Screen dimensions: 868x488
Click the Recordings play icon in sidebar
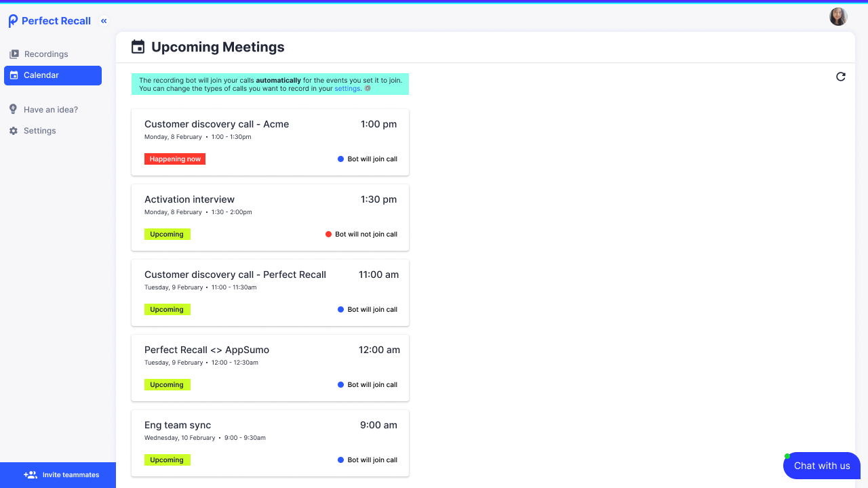(x=14, y=54)
